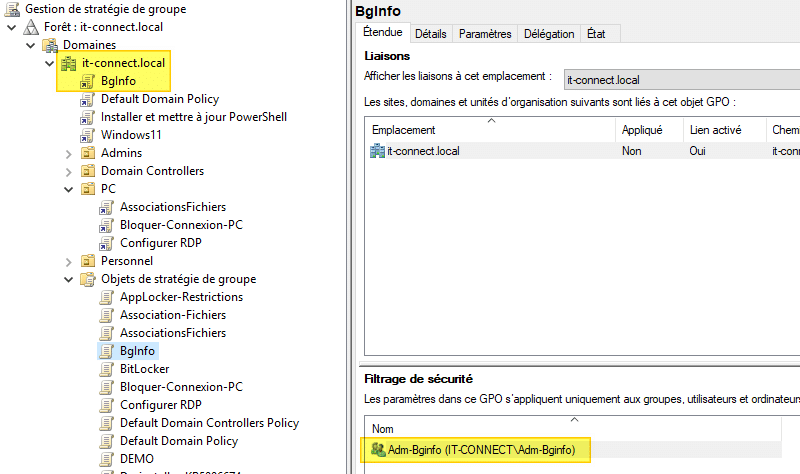Screen dimensions: 800x474
Task: Click the Gestion de stratégie de groupe root icon
Action: 12,9
